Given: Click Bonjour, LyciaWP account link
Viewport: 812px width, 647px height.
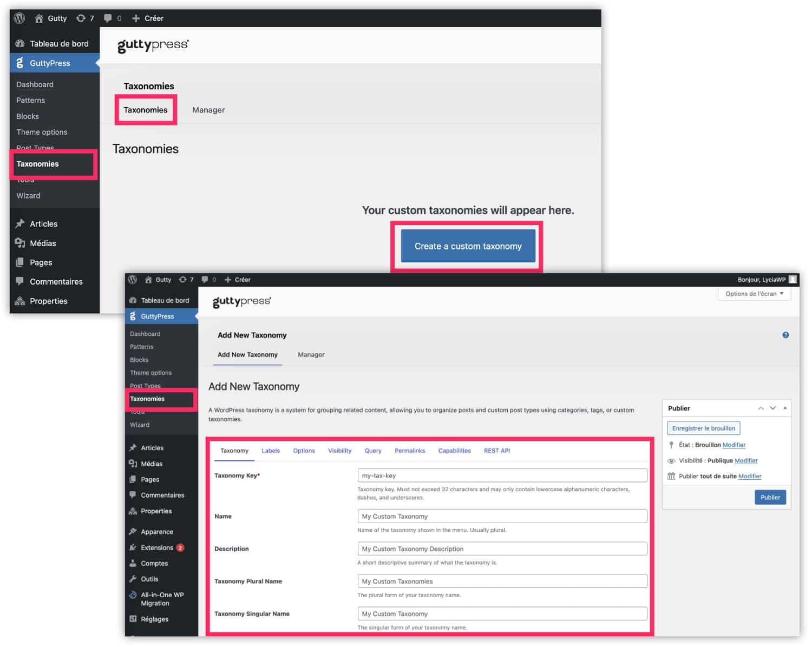Looking at the screenshot, I should (761, 280).
